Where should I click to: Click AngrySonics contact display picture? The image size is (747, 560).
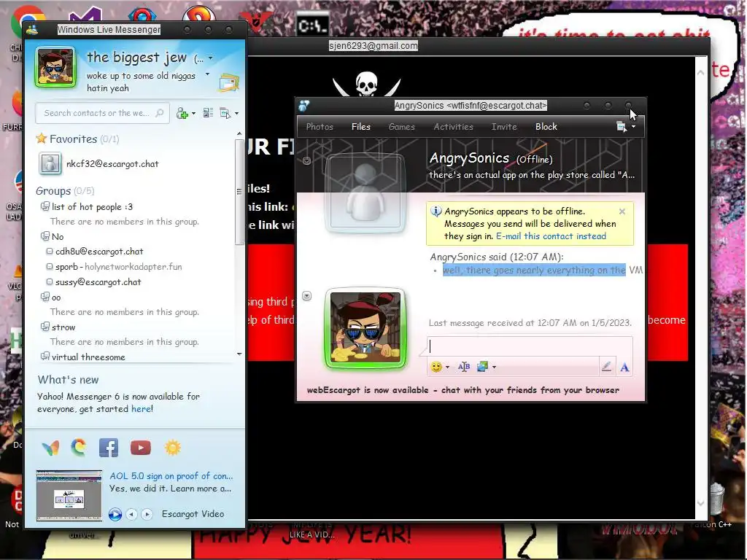[x=365, y=194]
